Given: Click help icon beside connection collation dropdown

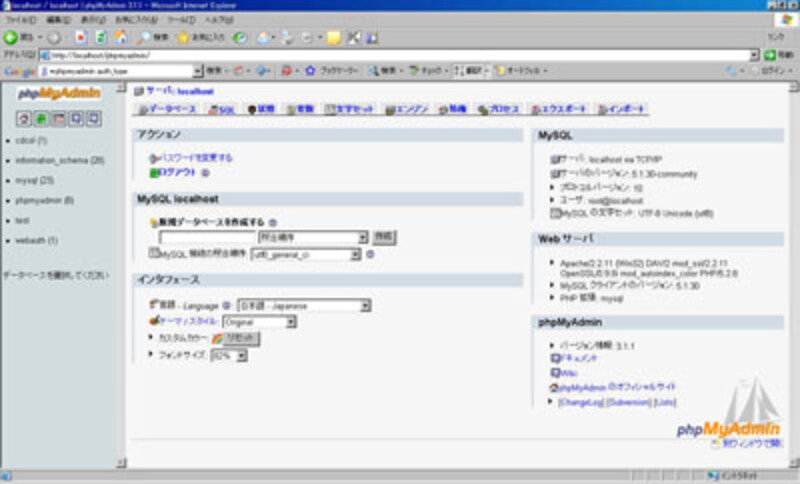Looking at the screenshot, I should (x=370, y=253).
